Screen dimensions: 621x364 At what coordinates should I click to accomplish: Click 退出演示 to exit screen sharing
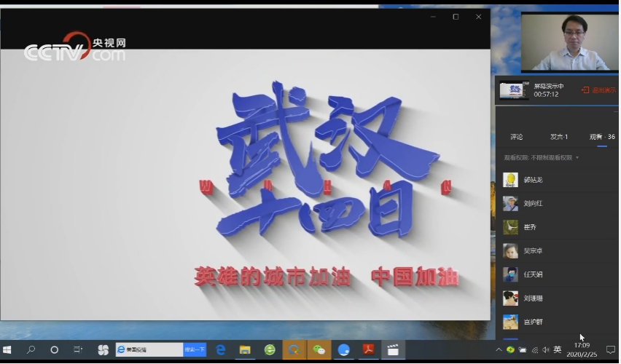(598, 90)
